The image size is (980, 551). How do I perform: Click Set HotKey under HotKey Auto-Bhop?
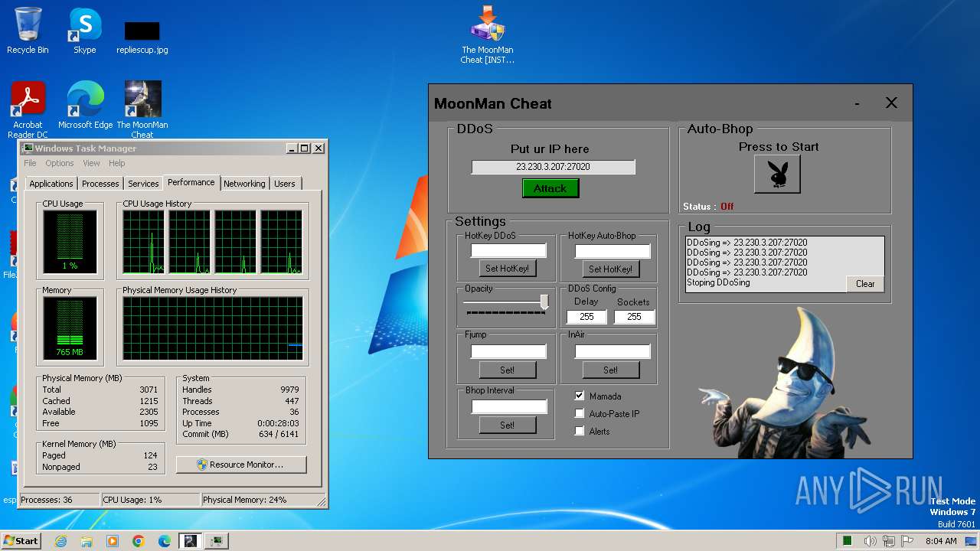click(x=610, y=269)
